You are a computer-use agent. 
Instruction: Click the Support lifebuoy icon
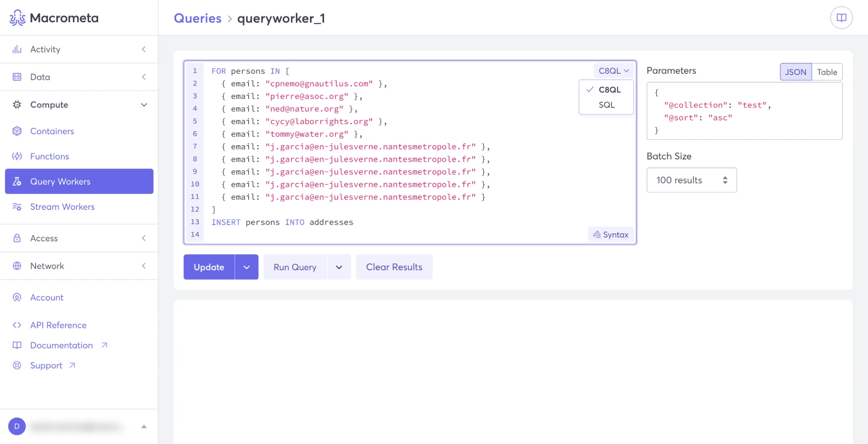point(17,365)
